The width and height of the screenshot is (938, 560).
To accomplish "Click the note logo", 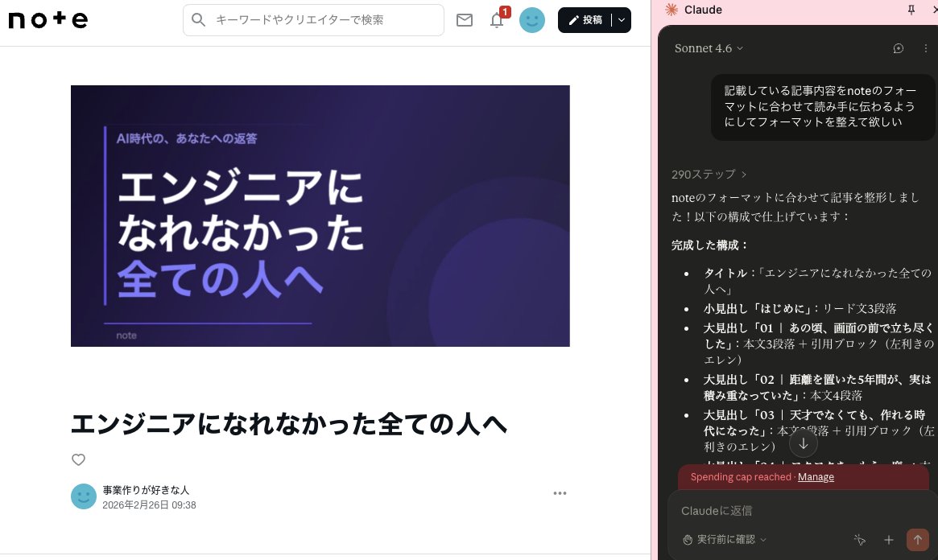I will coord(48,20).
